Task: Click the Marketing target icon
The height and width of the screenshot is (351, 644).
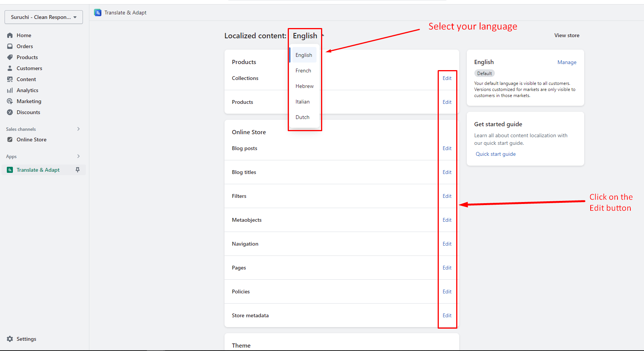Action: pyautogui.click(x=10, y=101)
